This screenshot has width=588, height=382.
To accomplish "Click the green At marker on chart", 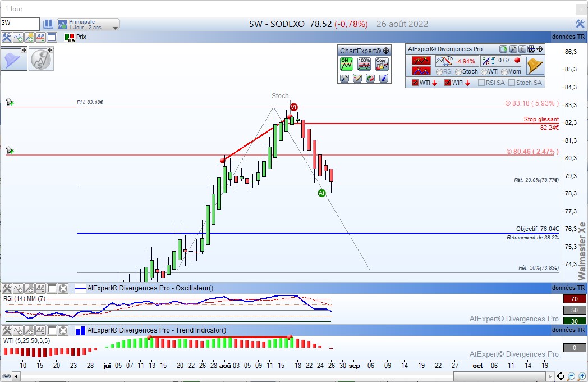I will (x=321, y=193).
